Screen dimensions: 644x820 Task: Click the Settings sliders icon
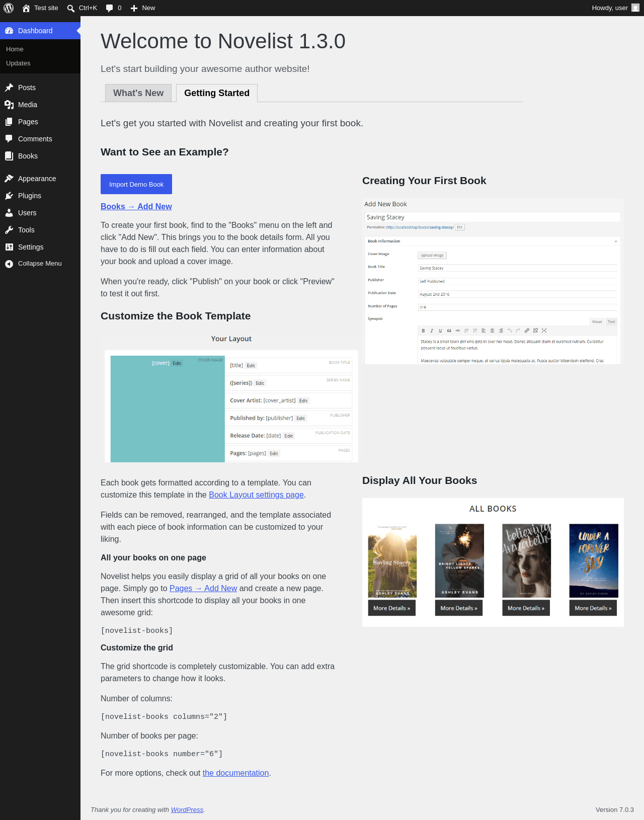(x=9, y=247)
